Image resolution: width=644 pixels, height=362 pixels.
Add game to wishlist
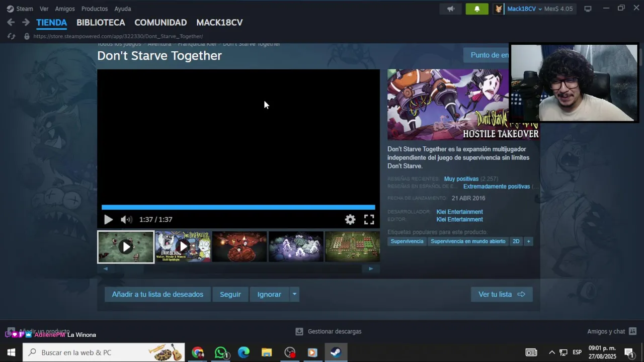coord(157,294)
